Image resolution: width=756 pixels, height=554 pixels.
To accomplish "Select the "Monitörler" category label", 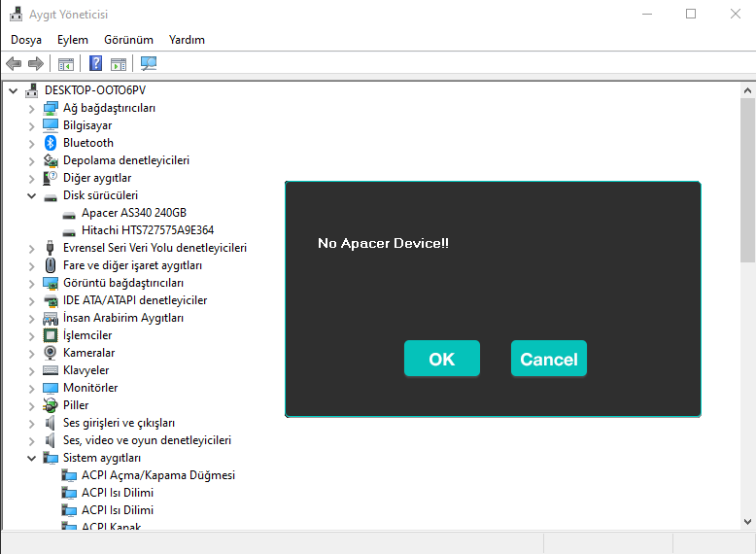I will 90,388.
